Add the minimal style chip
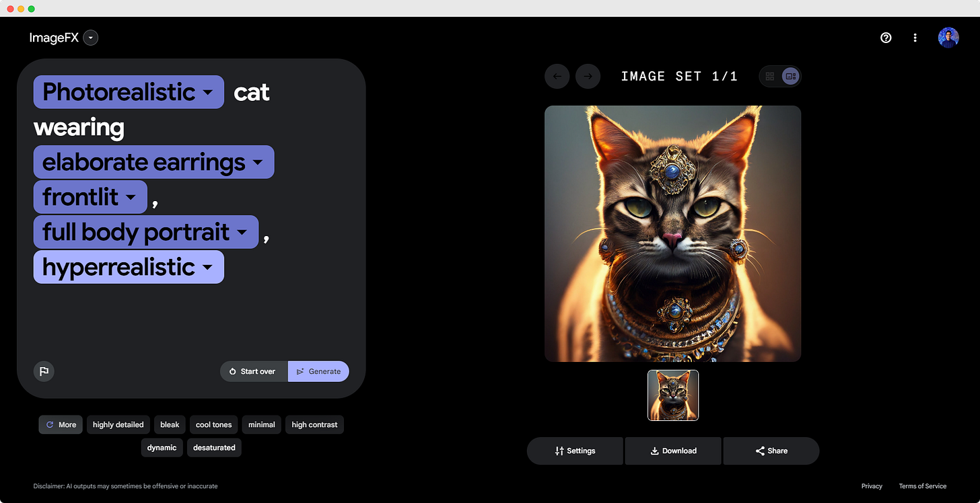Image resolution: width=980 pixels, height=503 pixels. coord(262,424)
